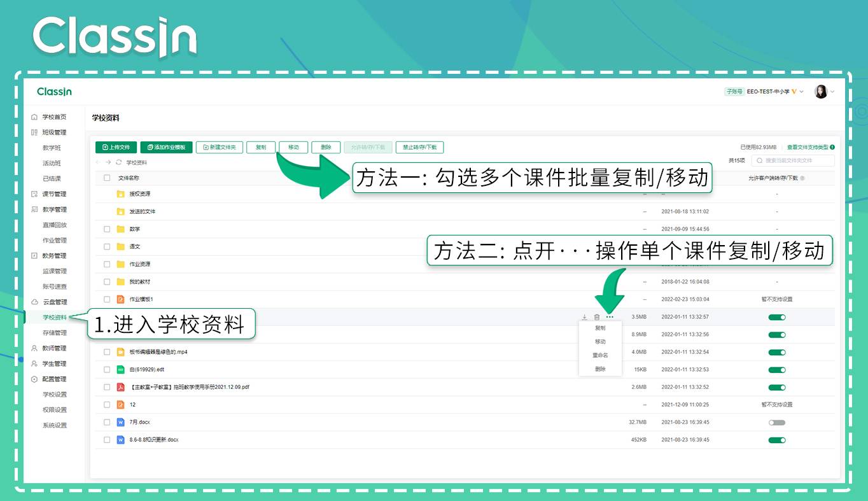Tick the checkbox for 语文 folder
868x501 pixels.
click(x=107, y=246)
